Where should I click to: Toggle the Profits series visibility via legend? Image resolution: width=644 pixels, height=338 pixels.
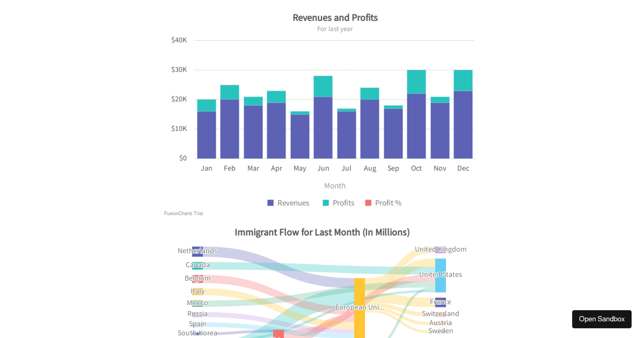[x=339, y=203]
